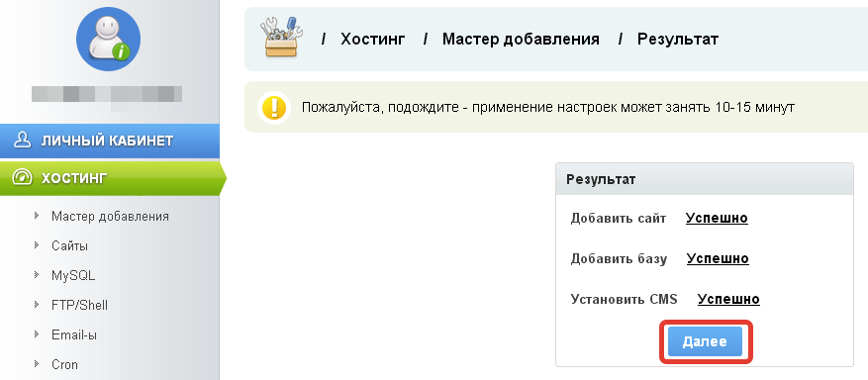Click the Далее button

click(705, 341)
